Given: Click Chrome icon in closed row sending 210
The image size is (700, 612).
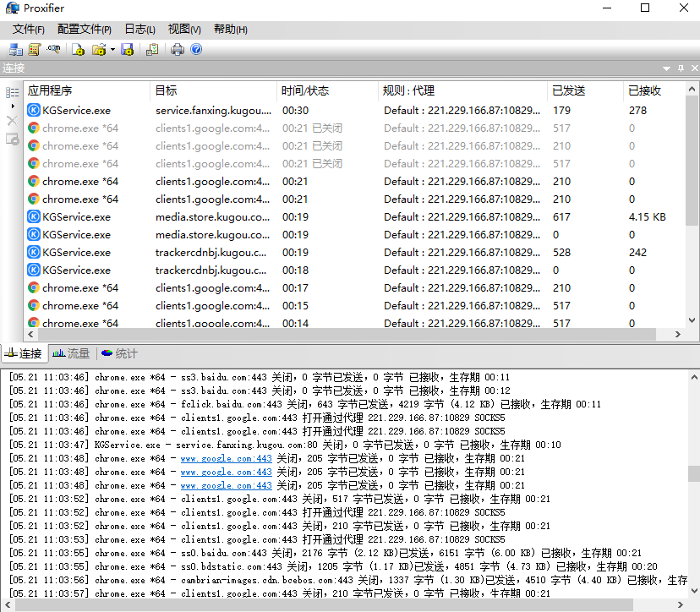Looking at the screenshot, I should [x=34, y=146].
